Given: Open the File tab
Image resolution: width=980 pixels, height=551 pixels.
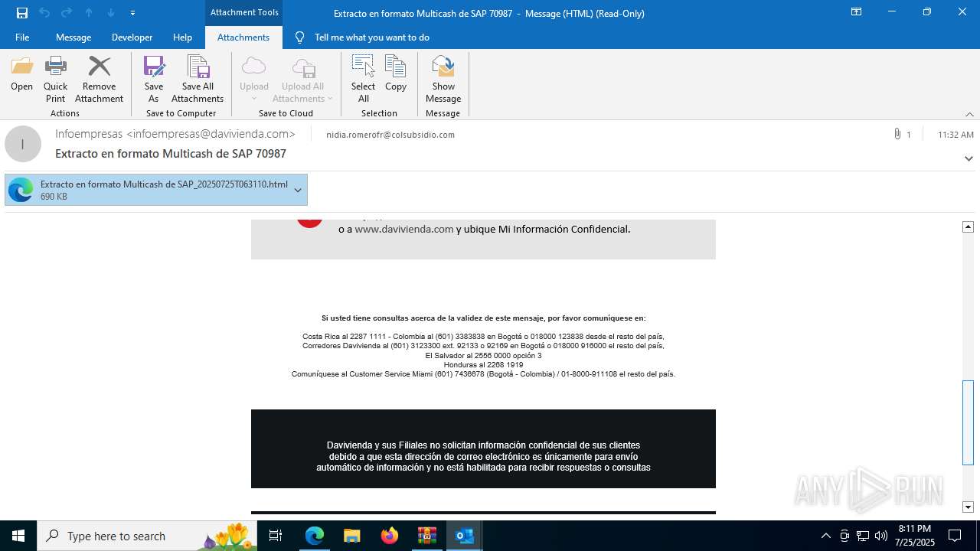Looking at the screenshot, I should tap(22, 37).
